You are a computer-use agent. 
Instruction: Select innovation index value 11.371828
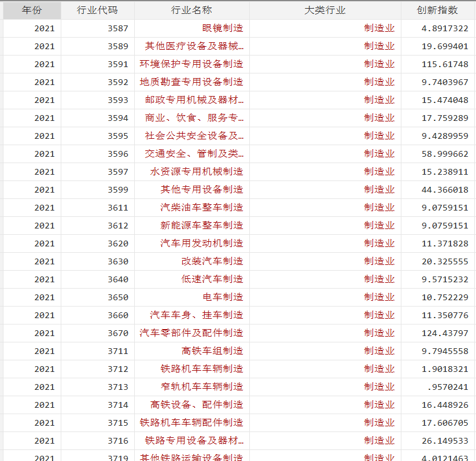[x=437, y=244]
